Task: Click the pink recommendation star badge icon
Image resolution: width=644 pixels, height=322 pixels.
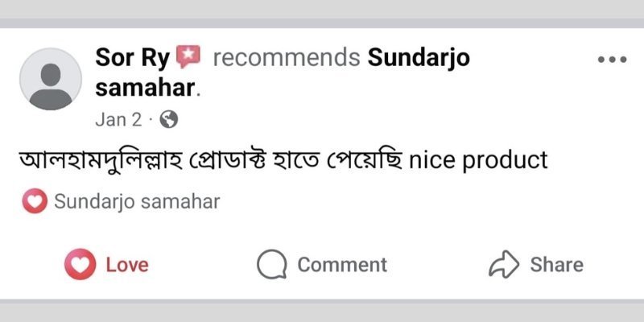Action: (188, 56)
